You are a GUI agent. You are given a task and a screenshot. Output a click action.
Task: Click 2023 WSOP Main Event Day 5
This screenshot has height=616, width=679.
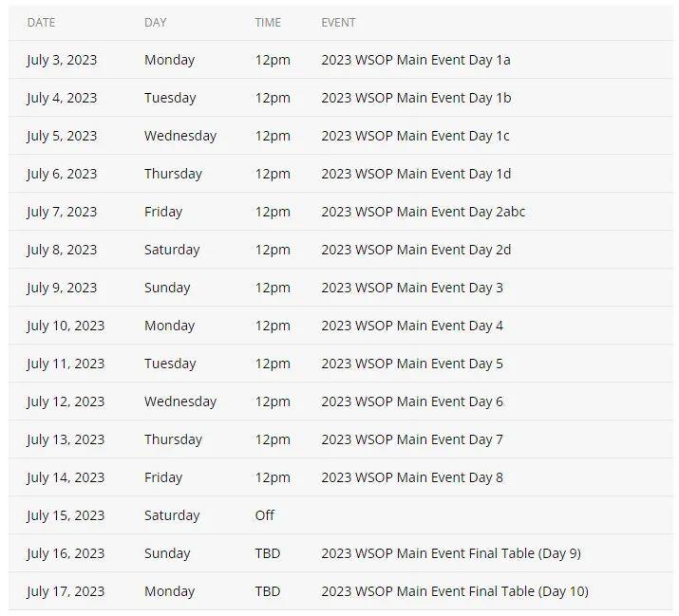[x=412, y=364]
